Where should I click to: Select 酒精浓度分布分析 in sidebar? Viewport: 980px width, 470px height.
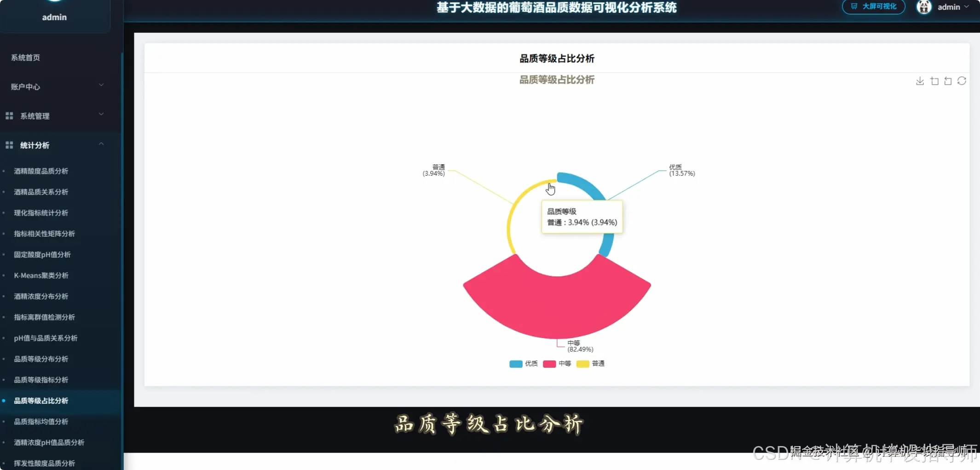(x=41, y=297)
